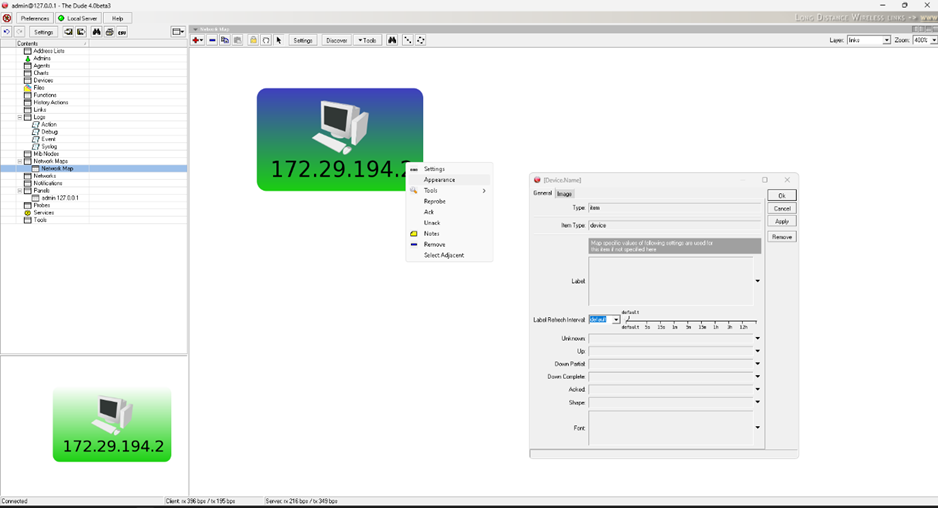Open the Down Partial dropdown arrow

tap(757, 364)
